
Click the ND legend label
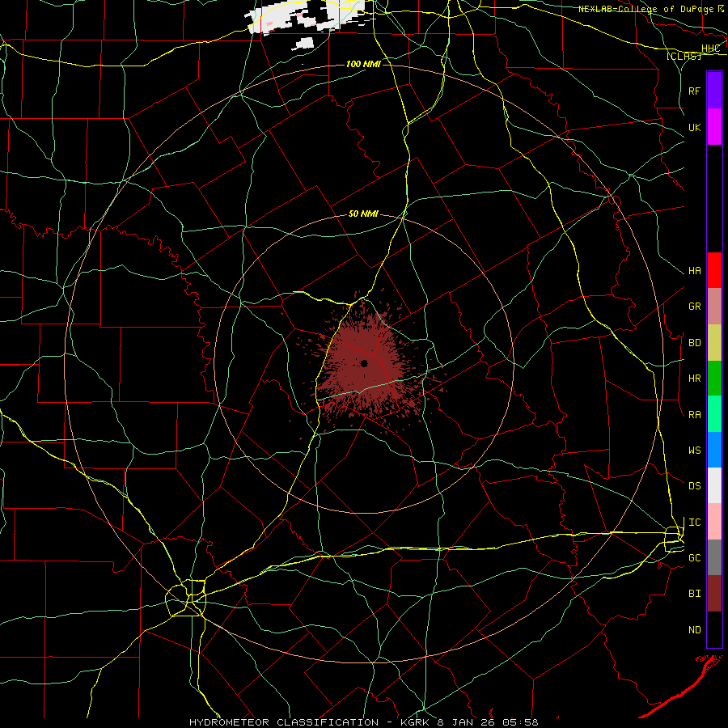[x=694, y=630]
